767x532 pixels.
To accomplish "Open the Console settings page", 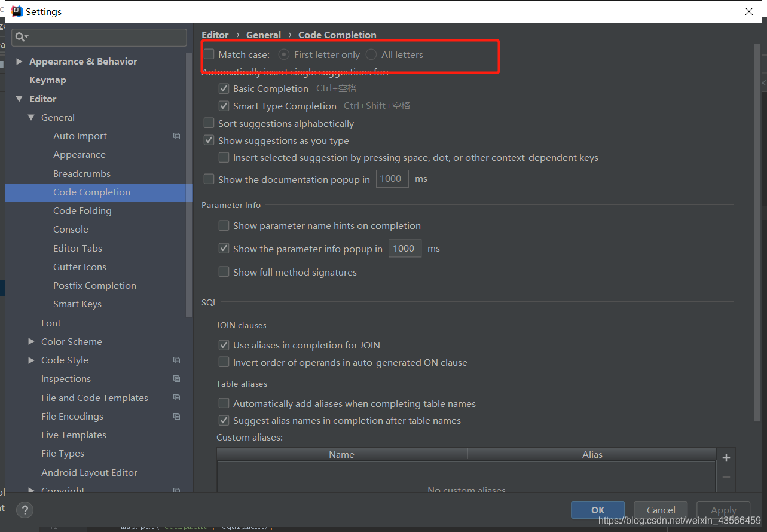I will click(71, 230).
